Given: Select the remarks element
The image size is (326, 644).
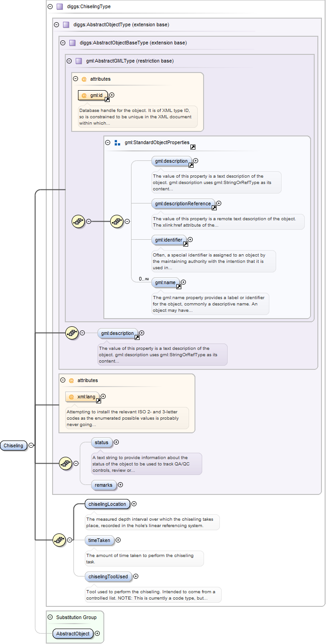Looking at the screenshot, I should [103, 485].
